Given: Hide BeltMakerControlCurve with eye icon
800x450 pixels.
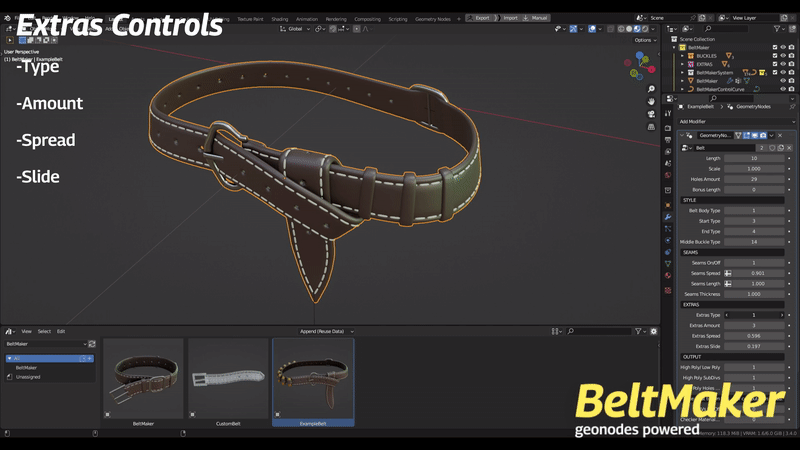Looking at the screenshot, I should tap(783, 89).
